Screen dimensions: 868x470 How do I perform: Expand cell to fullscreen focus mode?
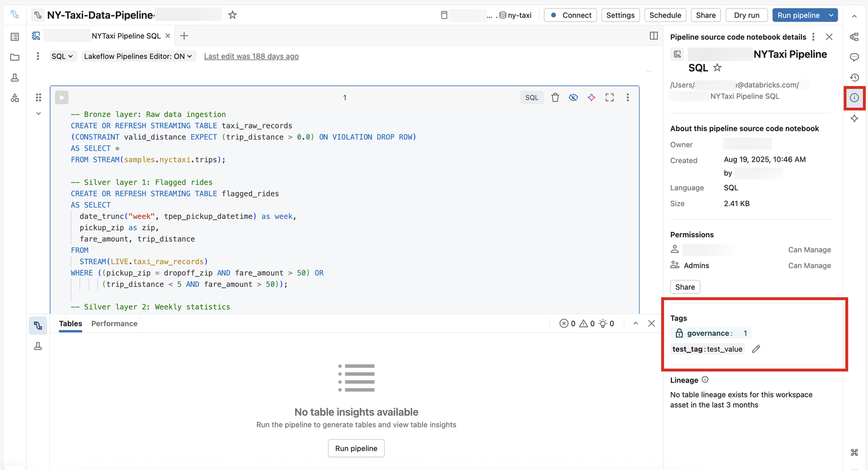tap(609, 98)
